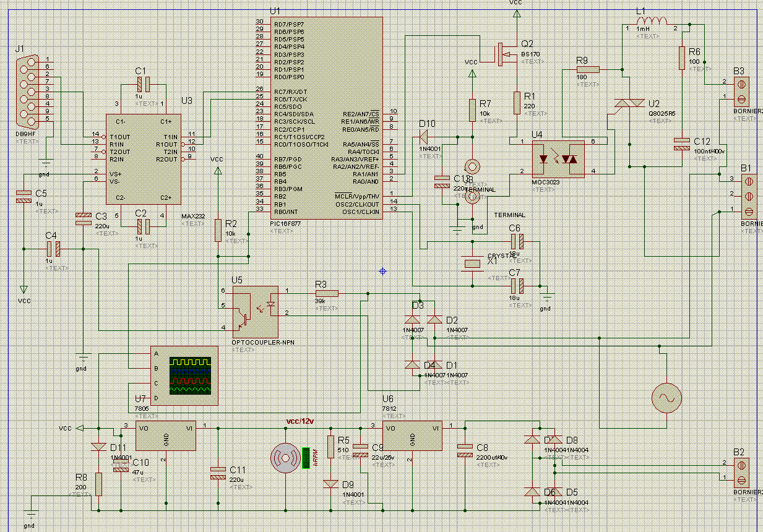Select the X1 crystal symbol
Screen dimensions: 763x532
(473, 264)
